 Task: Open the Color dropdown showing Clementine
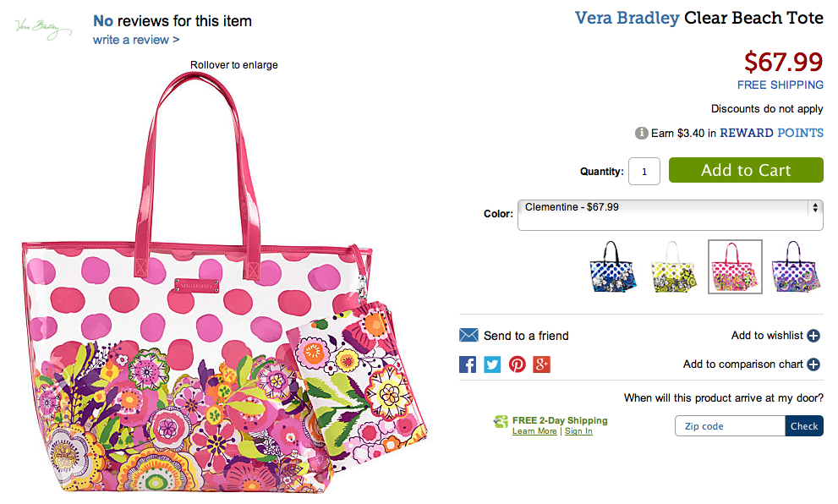click(x=671, y=215)
